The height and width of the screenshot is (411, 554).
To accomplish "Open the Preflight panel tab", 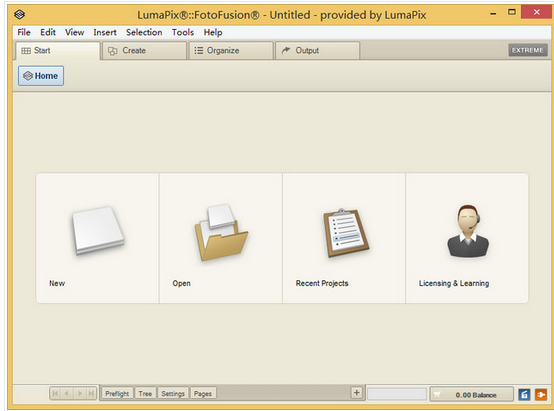I will pos(117,393).
